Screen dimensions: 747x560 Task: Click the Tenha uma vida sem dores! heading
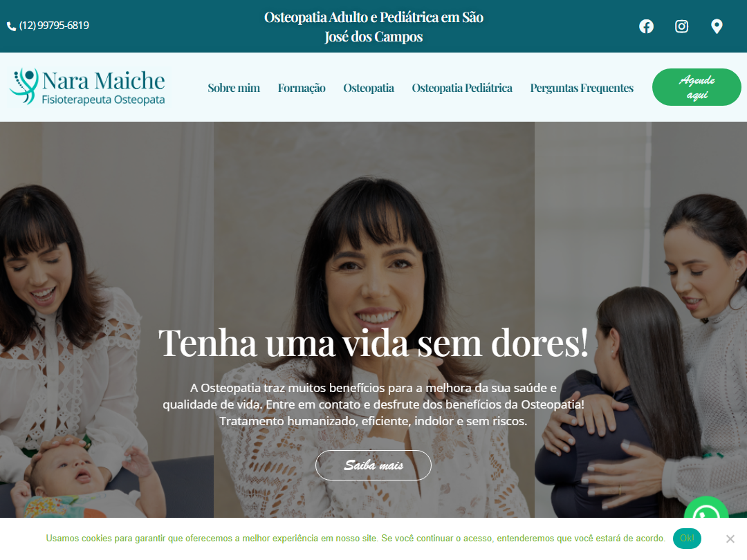point(373,342)
